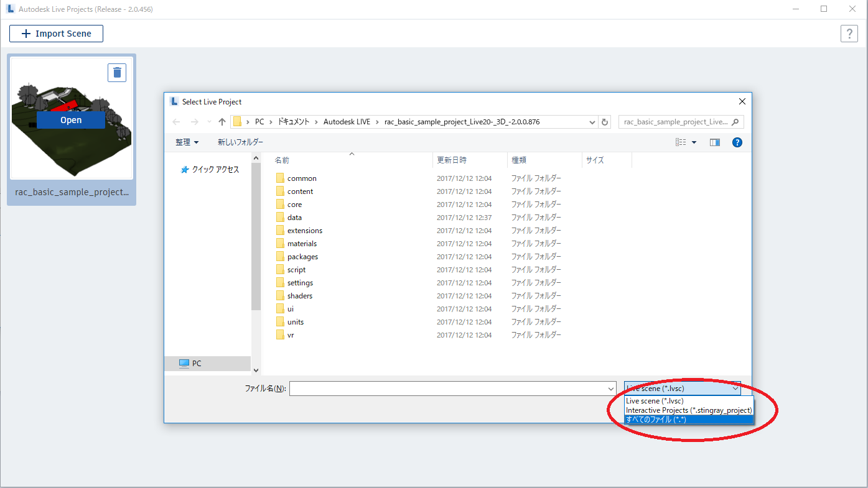Open the rac_basic_sample_project scene
The height and width of the screenshot is (488, 868).
click(x=71, y=120)
